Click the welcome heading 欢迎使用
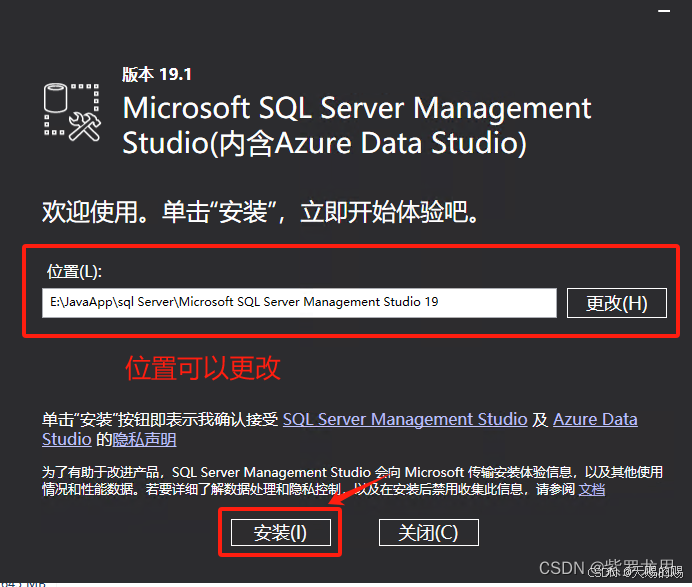The height and width of the screenshot is (587, 692). [260, 212]
